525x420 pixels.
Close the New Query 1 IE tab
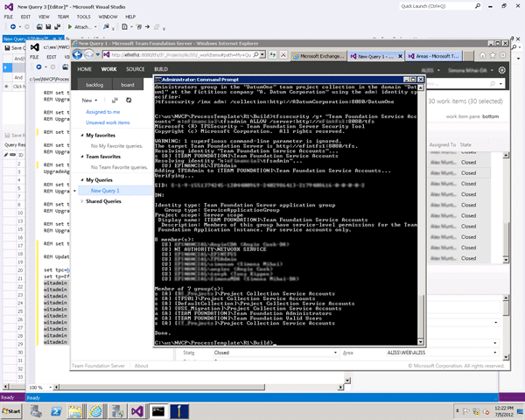pyautogui.click(x=400, y=56)
